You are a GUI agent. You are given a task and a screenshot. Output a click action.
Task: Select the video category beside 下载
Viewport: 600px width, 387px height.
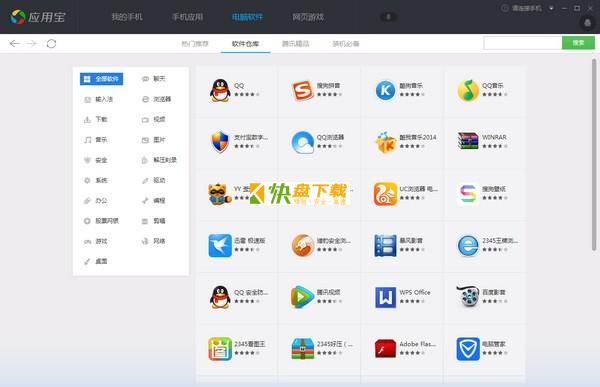(154, 119)
